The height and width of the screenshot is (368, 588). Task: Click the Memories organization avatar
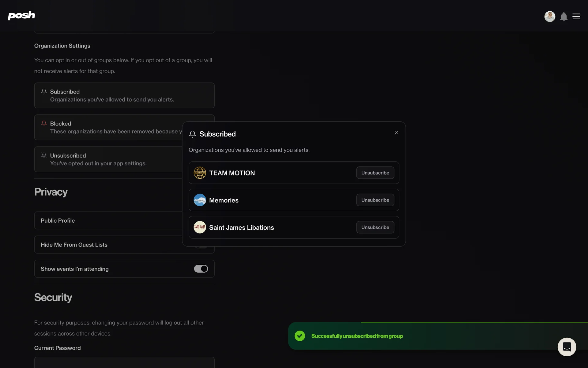(x=200, y=200)
